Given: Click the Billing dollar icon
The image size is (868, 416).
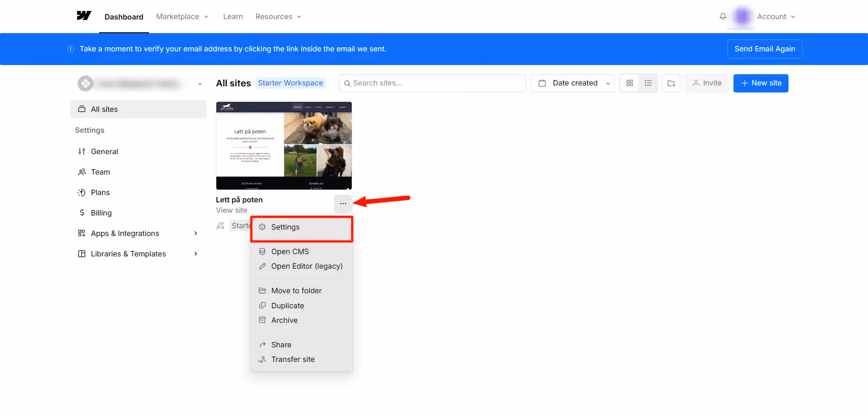Looking at the screenshot, I should (82, 213).
